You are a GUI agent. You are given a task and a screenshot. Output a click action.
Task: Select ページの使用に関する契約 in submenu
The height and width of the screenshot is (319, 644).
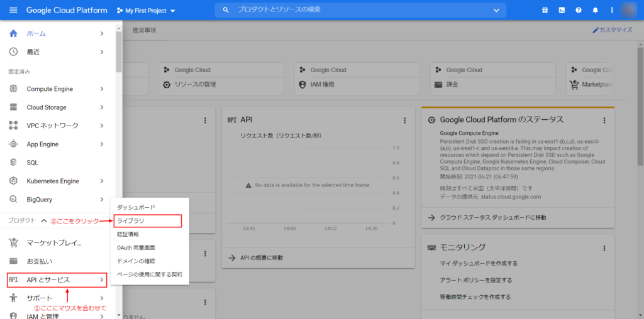pos(150,274)
